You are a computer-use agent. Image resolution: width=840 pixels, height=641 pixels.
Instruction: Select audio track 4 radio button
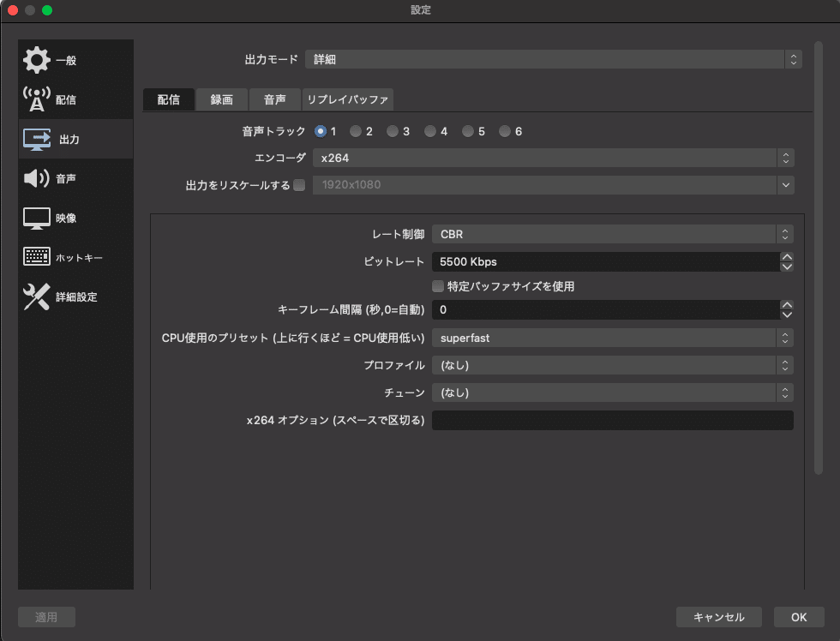click(x=430, y=131)
